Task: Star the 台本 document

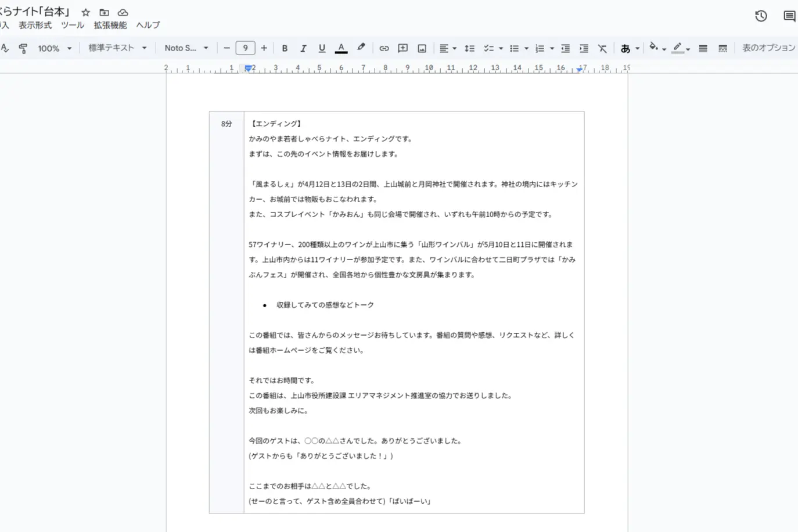Action: (85, 12)
